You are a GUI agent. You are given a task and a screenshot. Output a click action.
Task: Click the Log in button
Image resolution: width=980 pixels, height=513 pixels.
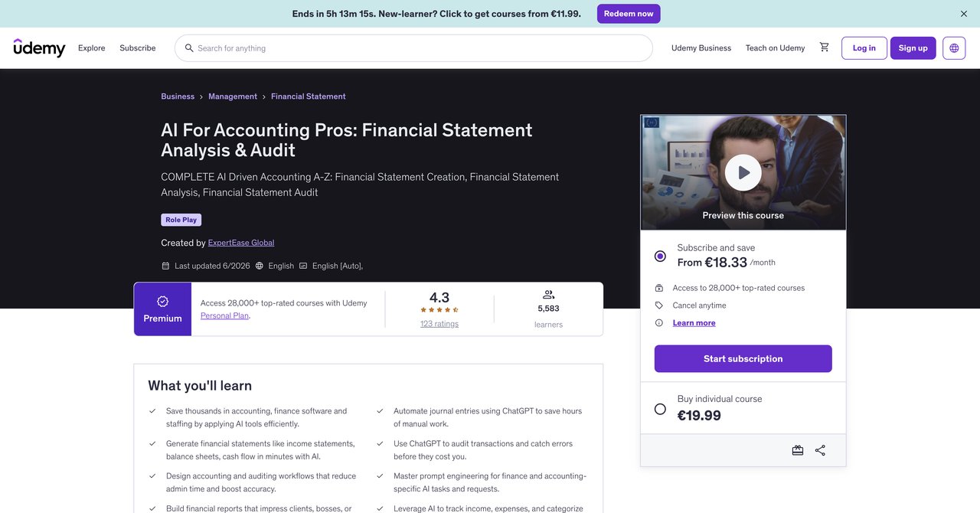(864, 47)
